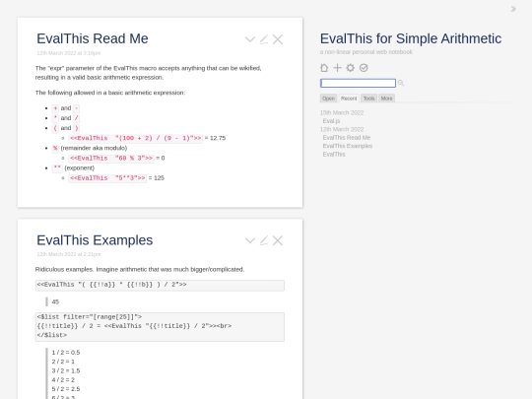
Task: Edit the EvalThis Examples tiddler
Action: pyautogui.click(x=264, y=240)
